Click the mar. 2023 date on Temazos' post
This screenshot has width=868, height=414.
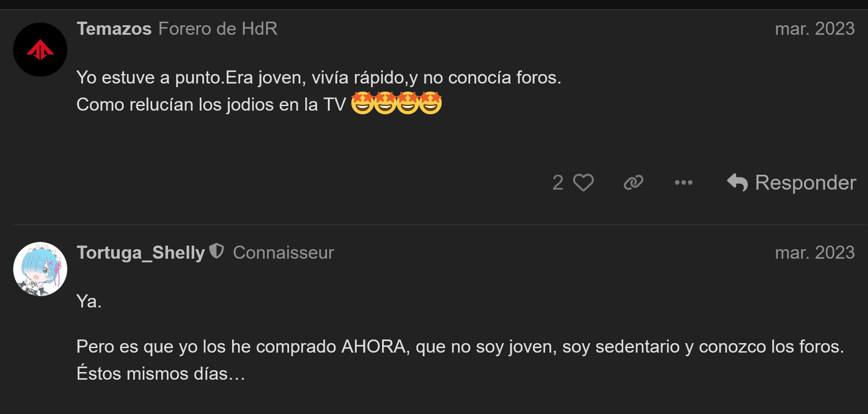(x=815, y=29)
